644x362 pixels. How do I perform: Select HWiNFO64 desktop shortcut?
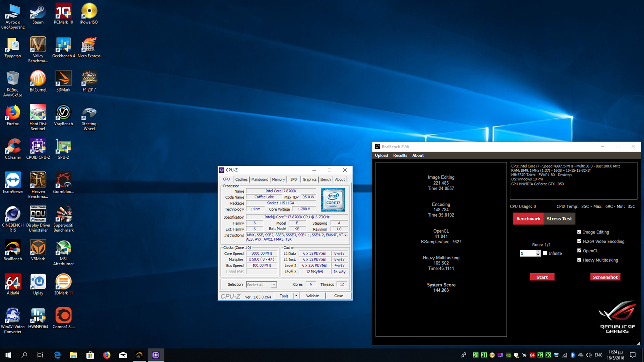[x=38, y=318]
